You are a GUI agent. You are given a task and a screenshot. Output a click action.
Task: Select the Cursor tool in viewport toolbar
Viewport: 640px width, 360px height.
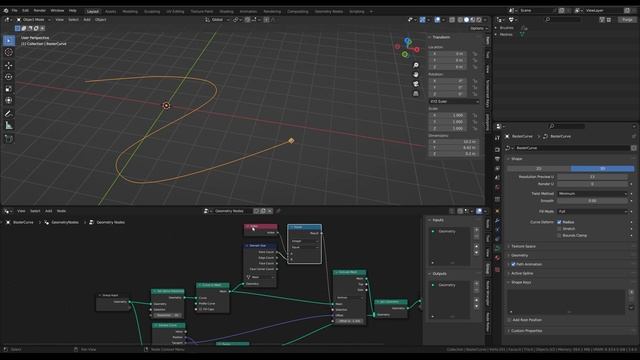pyautogui.click(x=9, y=52)
